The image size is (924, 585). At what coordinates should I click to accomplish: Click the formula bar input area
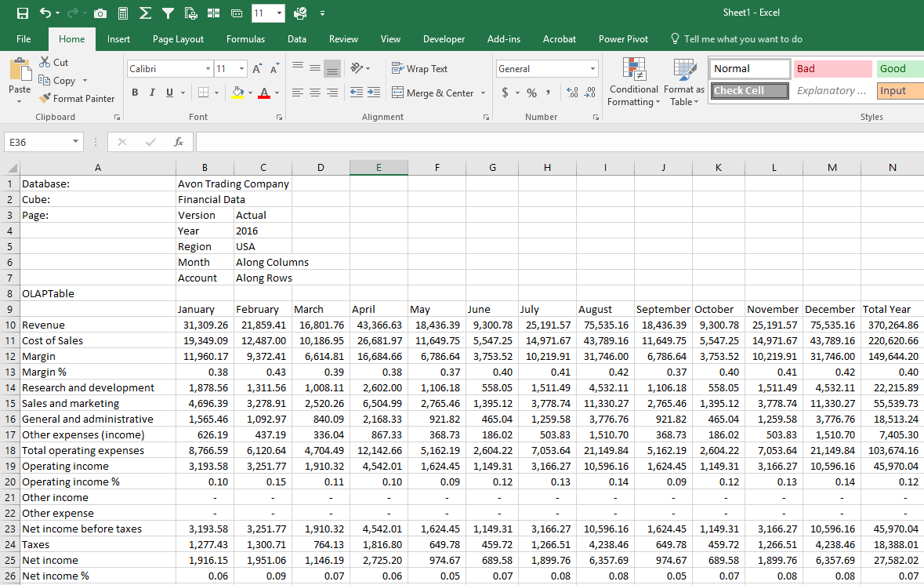click(x=560, y=142)
